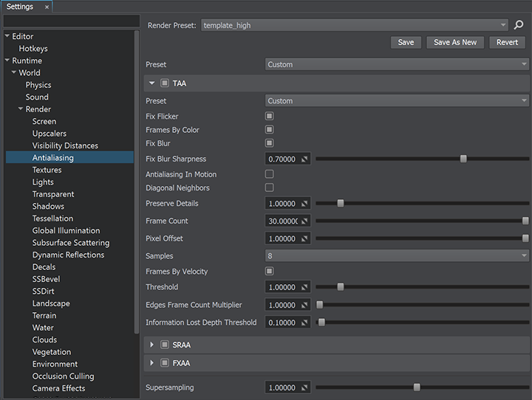Click the Revert button
This screenshot has width=532, height=400.
507,42
